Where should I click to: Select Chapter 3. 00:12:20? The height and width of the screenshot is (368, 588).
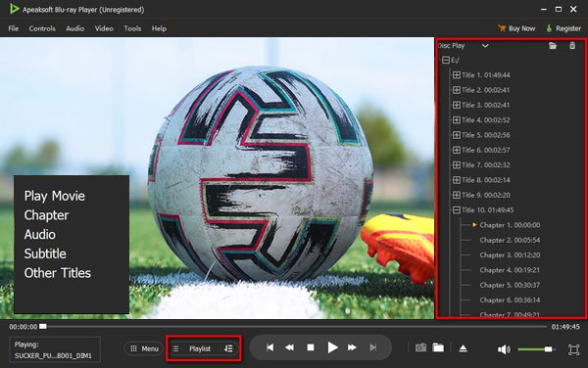point(510,254)
